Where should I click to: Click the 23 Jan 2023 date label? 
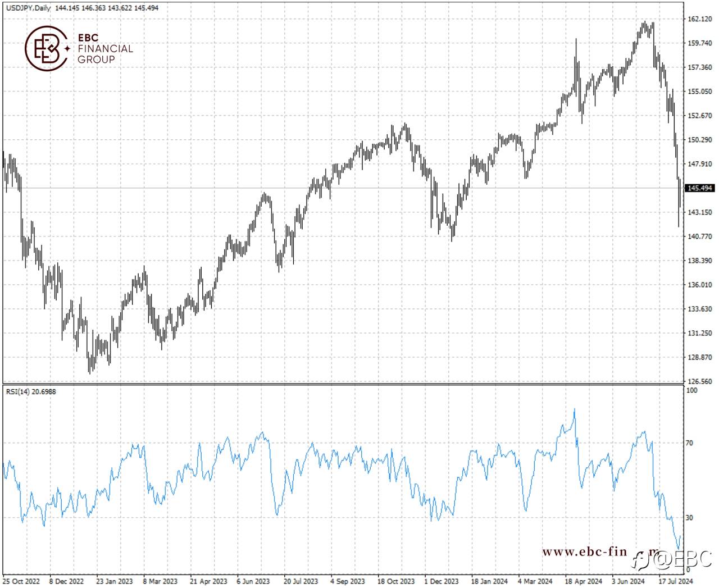pos(114,581)
